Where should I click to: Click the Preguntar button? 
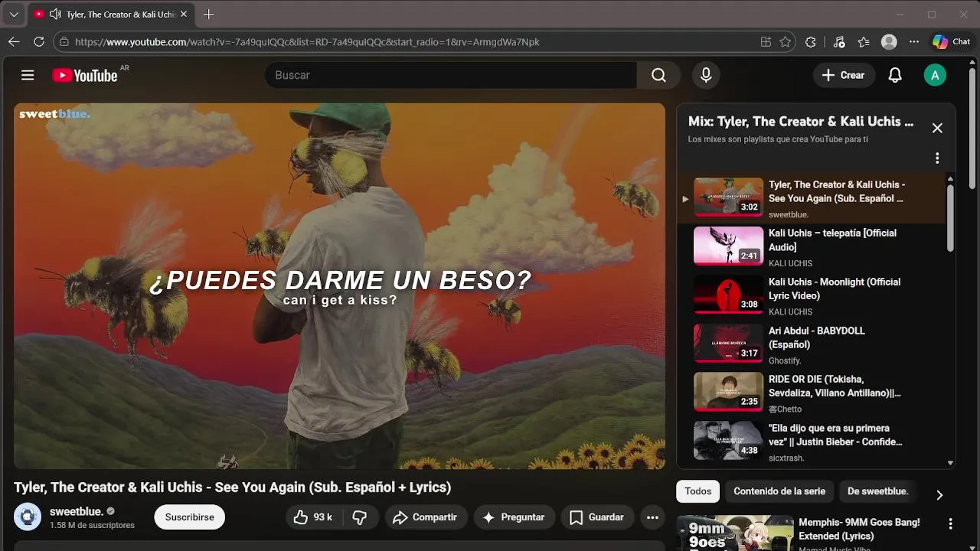click(x=513, y=517)
